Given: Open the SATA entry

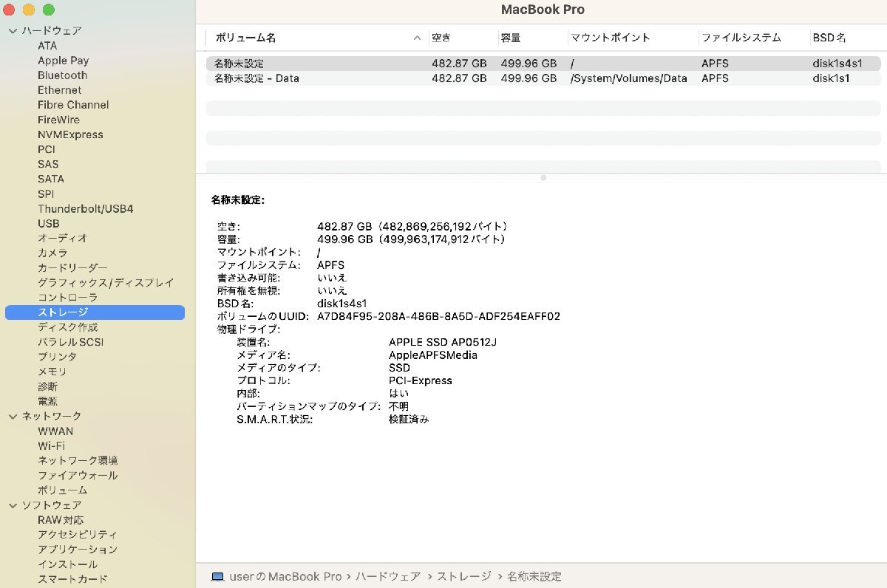Looking at the screenshot, I should click(x=51, y=179).
